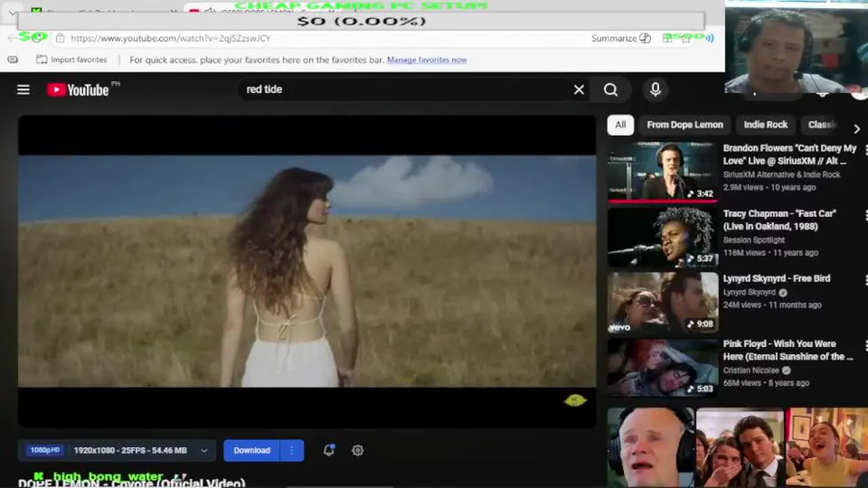Open thumbnail of bald man with headphones
868x488 pixels.
coord(651,447)
